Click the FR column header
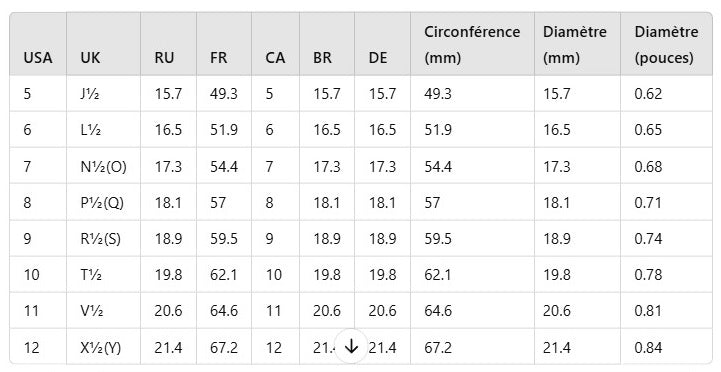The image size is (721, 372). pos(224,44)
